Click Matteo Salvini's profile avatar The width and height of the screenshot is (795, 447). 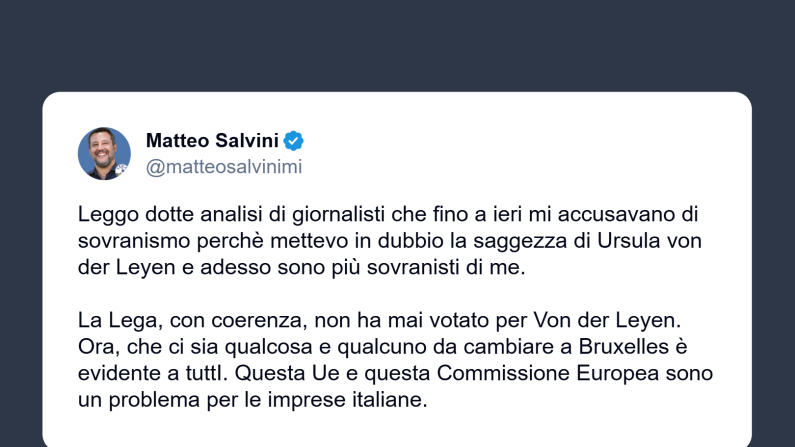(x=105, y=153)
